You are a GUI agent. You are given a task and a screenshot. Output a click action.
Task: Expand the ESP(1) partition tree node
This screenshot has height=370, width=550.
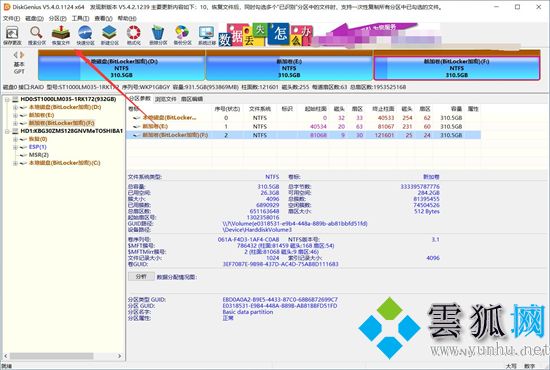pyautogui.click(x=15, y=147)
